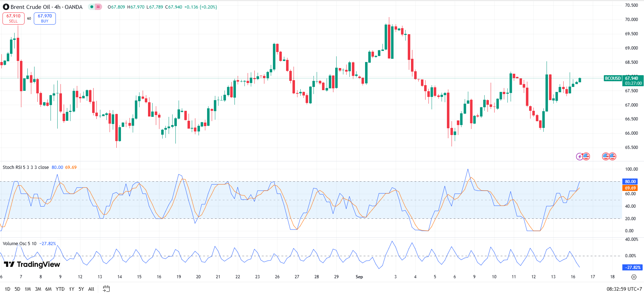Select the Volume Osc indicator legend

[20, 244]
